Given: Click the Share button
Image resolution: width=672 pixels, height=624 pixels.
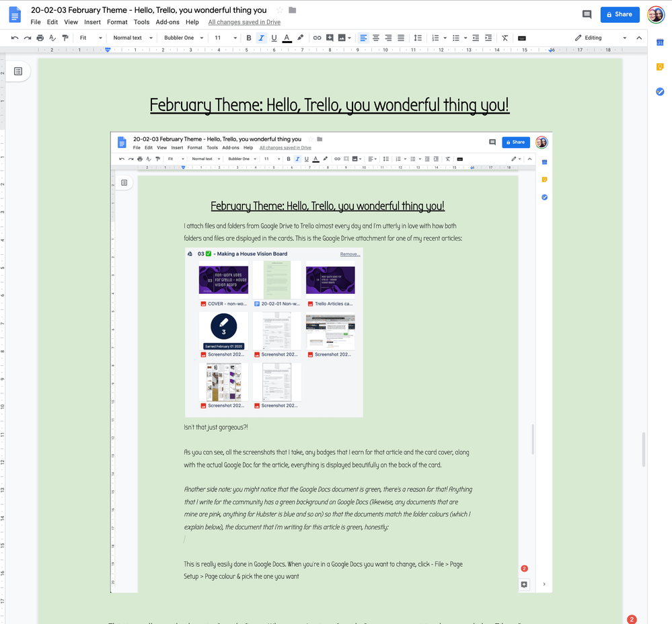Looking at the screenshot, I should (x=620, y=14).
